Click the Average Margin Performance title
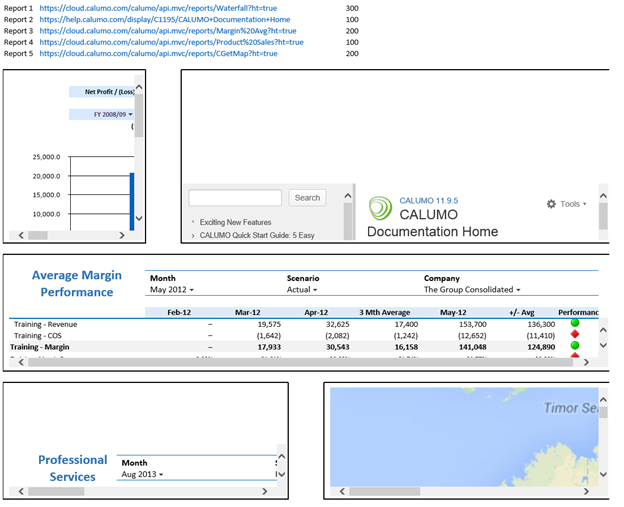 [77, 283]
